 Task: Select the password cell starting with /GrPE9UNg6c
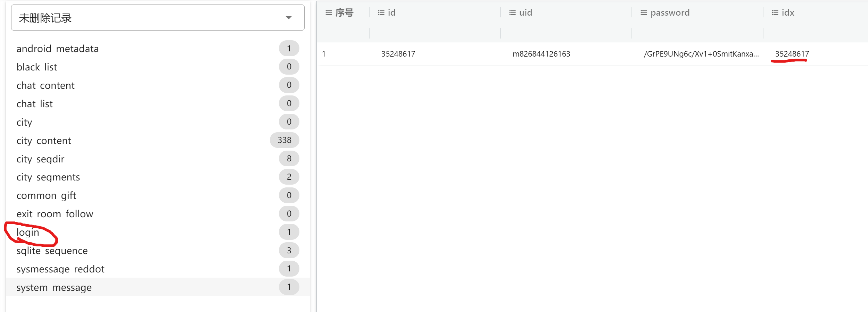[x=701, y=54]
